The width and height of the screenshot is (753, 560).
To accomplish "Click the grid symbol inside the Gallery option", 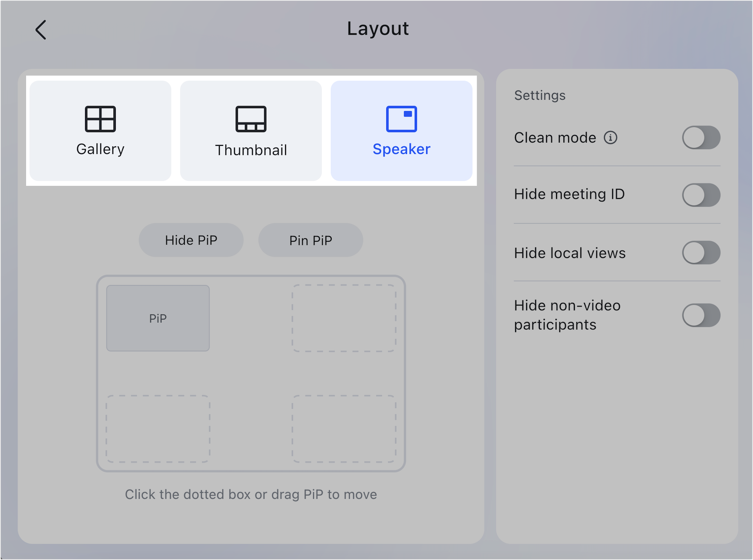I will [100, 119].
